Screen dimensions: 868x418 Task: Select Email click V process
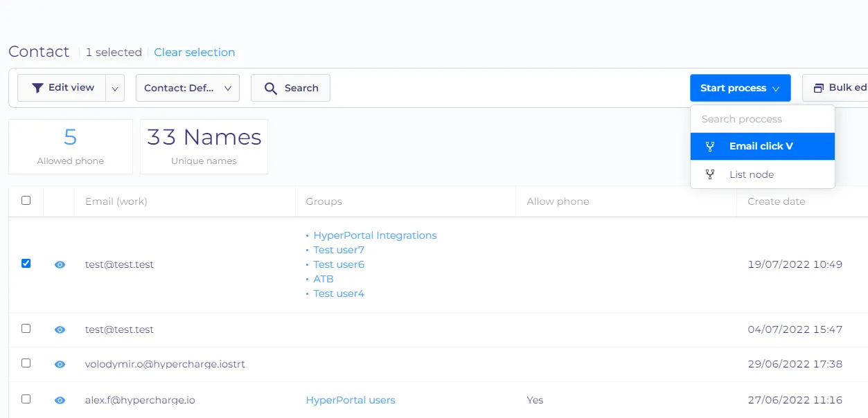[x=763, y=146]
